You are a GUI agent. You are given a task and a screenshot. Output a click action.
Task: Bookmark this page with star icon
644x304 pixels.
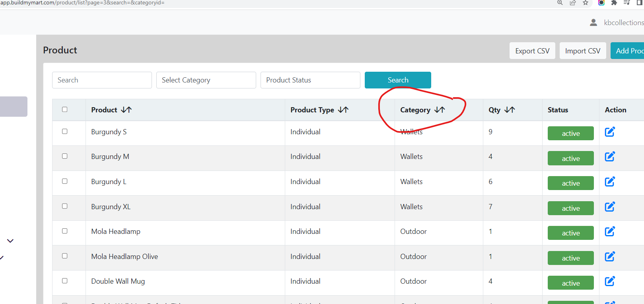586,3
